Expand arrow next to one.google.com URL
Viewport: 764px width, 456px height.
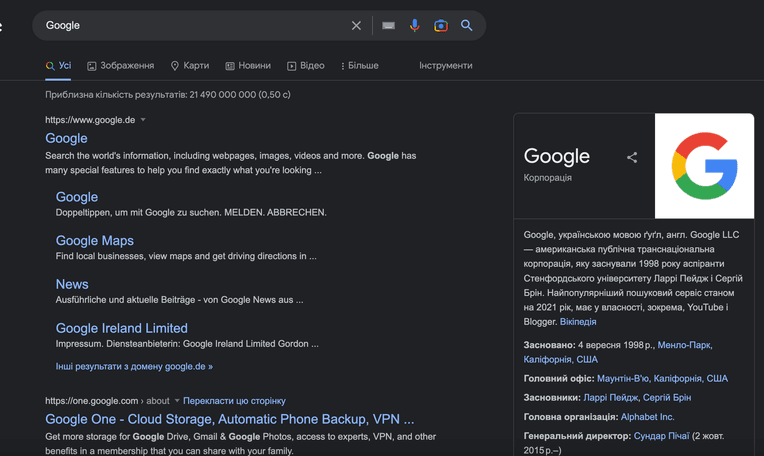(x=177, y=400)
